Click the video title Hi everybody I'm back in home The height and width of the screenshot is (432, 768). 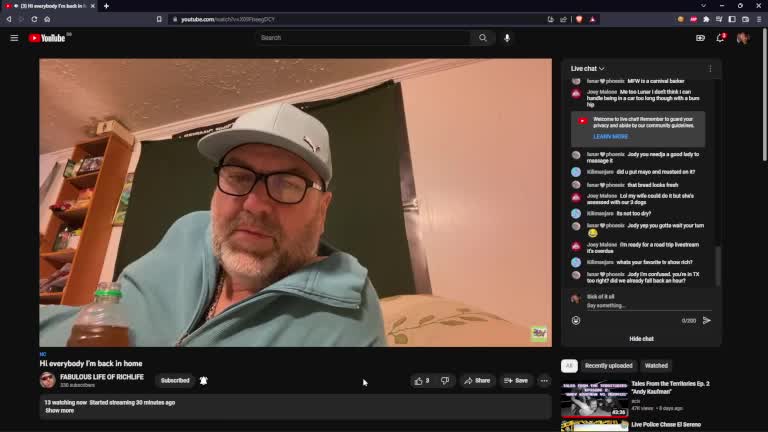pyautogui.click(x=91, y=363)
